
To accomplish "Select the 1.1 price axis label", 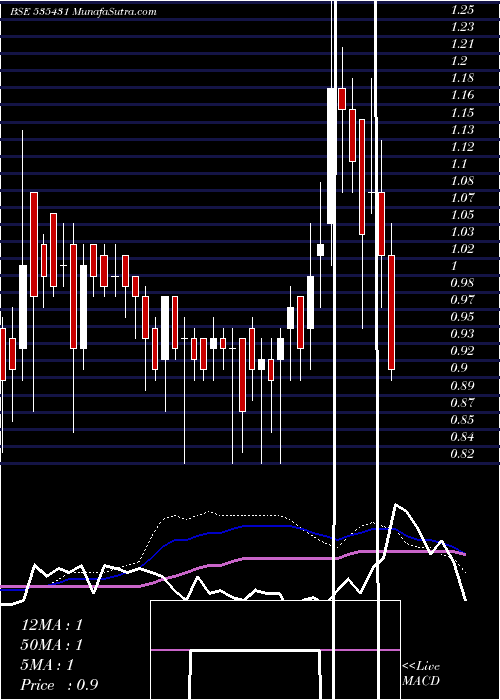I will pos(459,163).
